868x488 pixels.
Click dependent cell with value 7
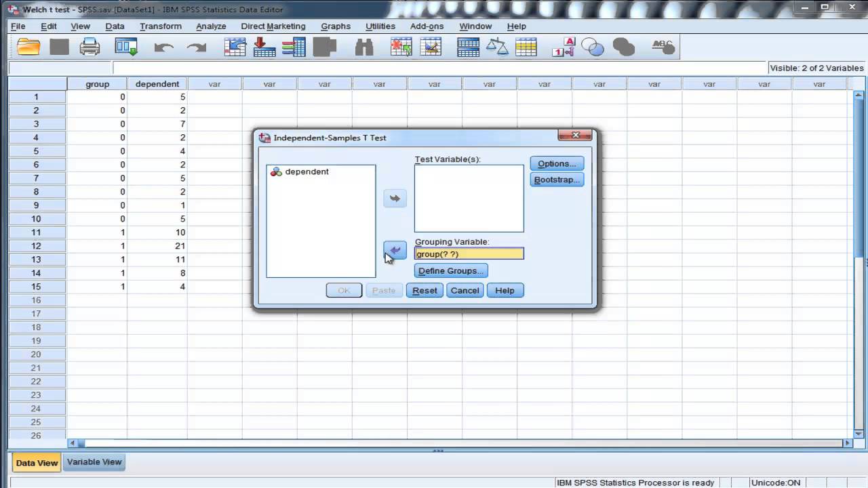[x=157, y=124]
